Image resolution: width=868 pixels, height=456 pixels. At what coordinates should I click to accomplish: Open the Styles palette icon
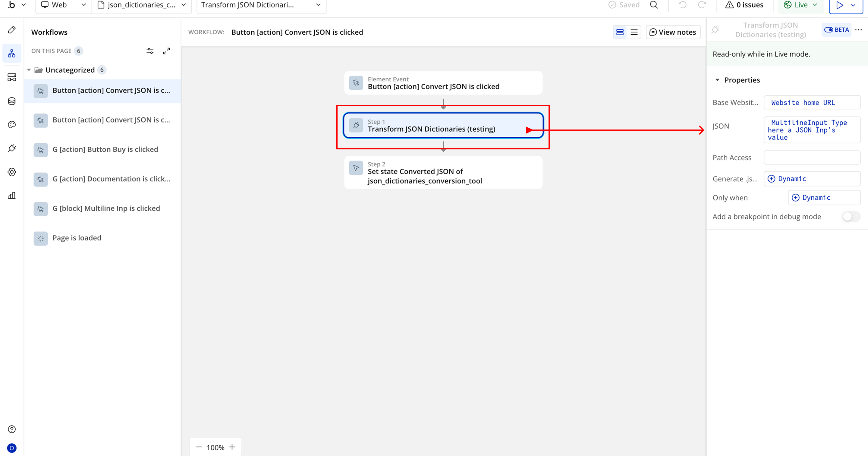[x=12, y=125]
